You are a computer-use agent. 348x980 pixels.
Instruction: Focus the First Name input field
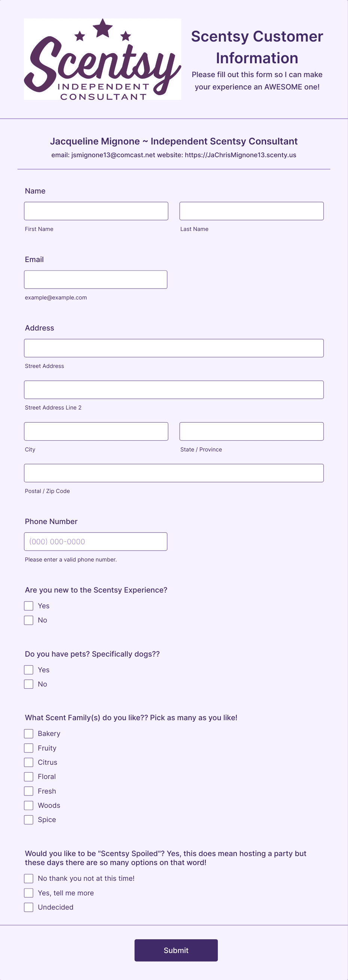(x=96, y=211)
